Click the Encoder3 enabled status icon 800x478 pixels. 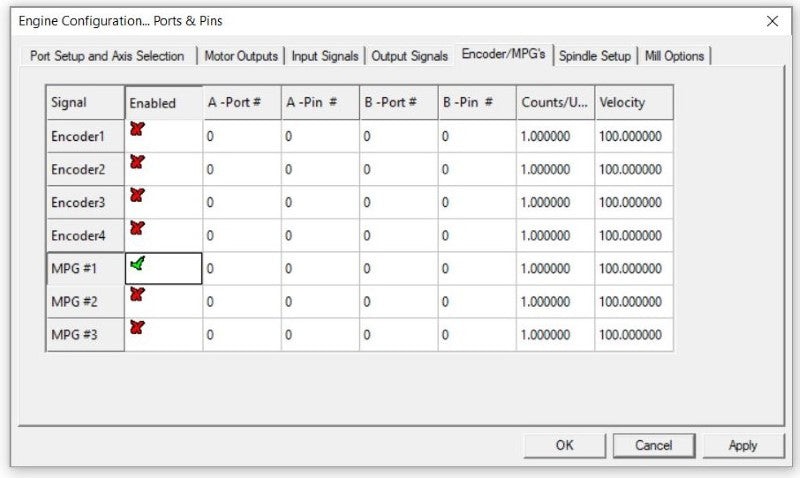tap(137, 195)
